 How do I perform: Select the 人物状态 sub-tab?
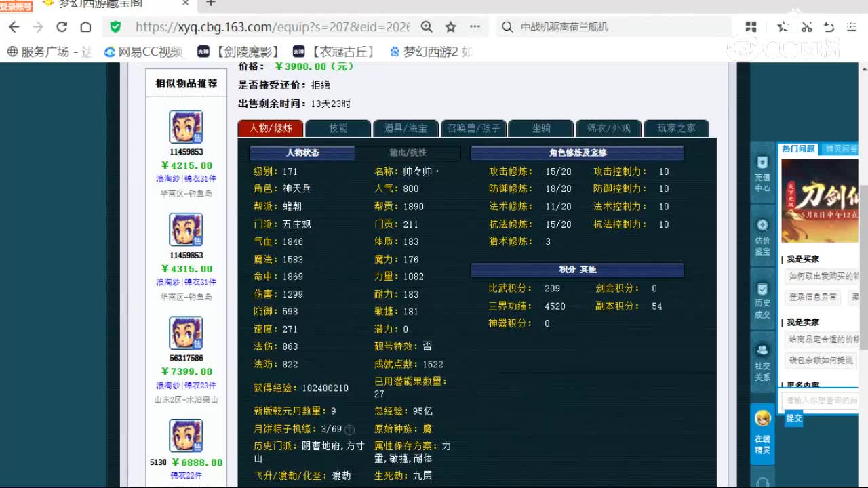[302, 152]
